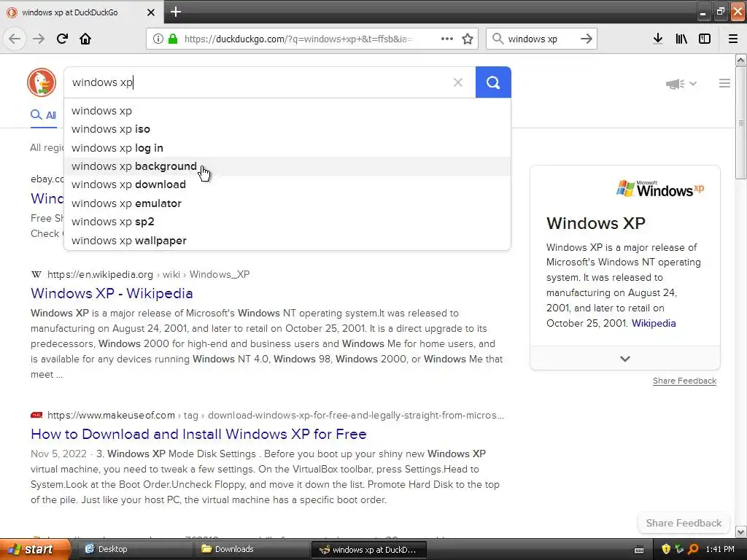
Task: Choose suggestion 'windows xp background'
Action: pos(287,166)
